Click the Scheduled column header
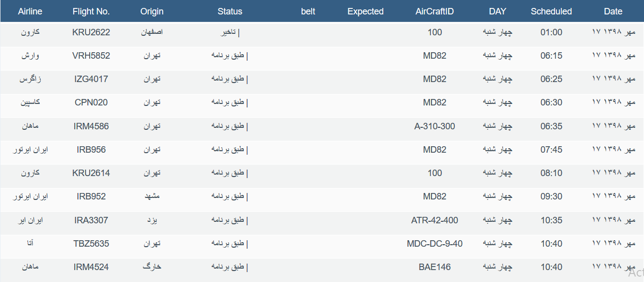 (x=551, y=11)
